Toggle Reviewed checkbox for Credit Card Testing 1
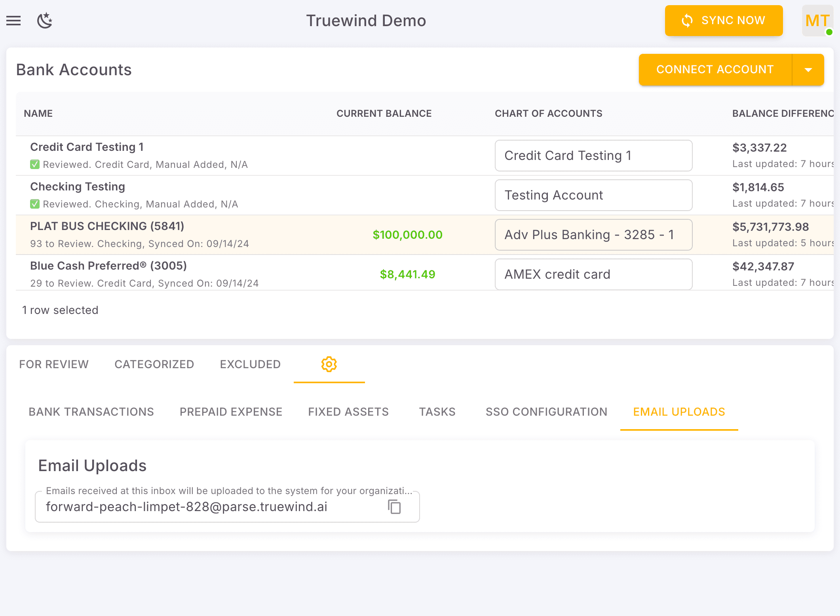Image resolution: width=840 pixels, height=616 pixels. 35,164
